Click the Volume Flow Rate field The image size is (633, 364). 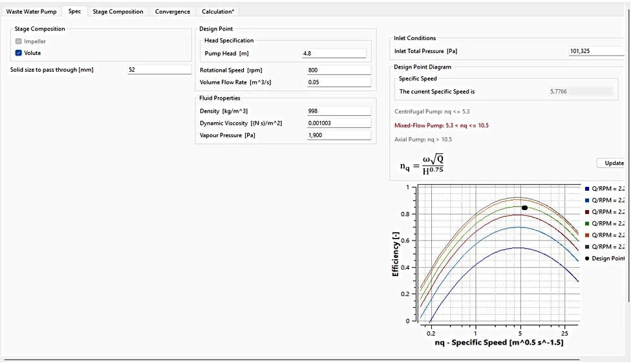coord(339,82)
